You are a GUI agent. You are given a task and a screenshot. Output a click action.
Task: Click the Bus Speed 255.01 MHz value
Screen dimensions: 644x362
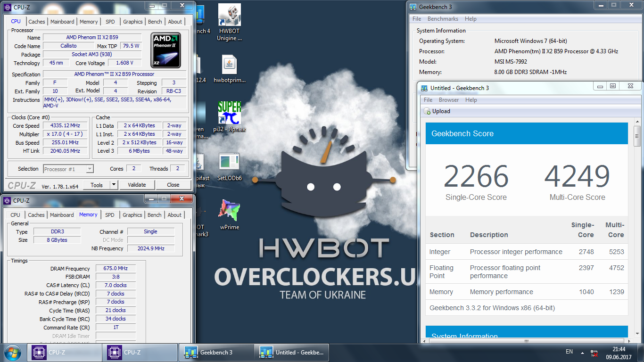[65, 142]
